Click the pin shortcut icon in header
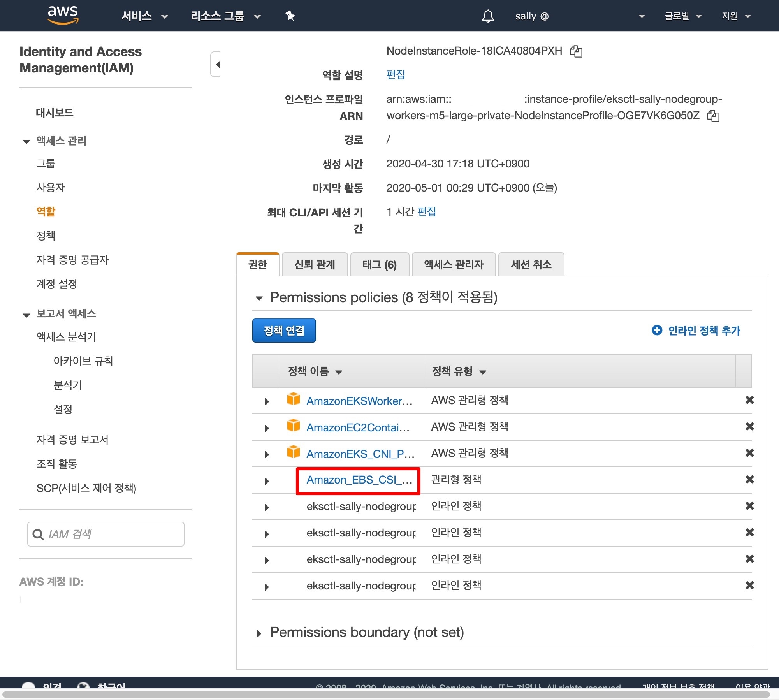 pos(290,16)
